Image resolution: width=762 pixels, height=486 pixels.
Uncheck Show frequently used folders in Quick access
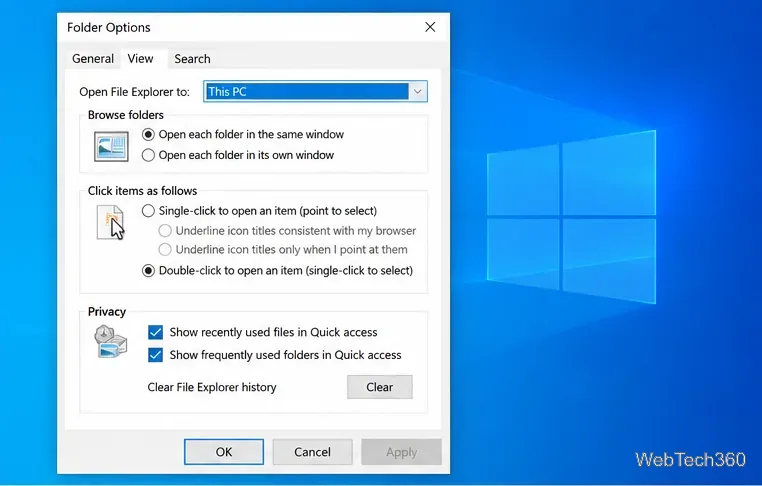156,355
